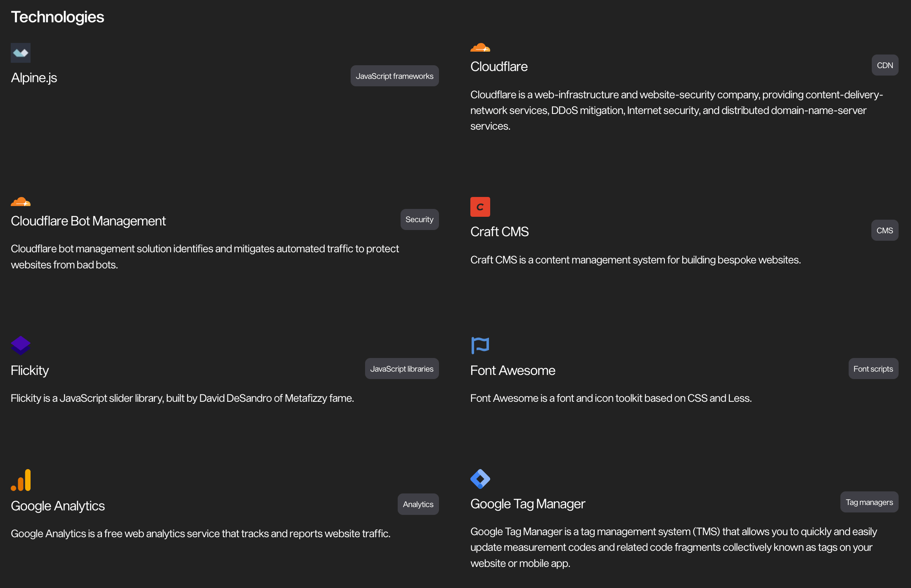
Task: Open the Alpine.js technology title
Action: click(x=34, y=78)
